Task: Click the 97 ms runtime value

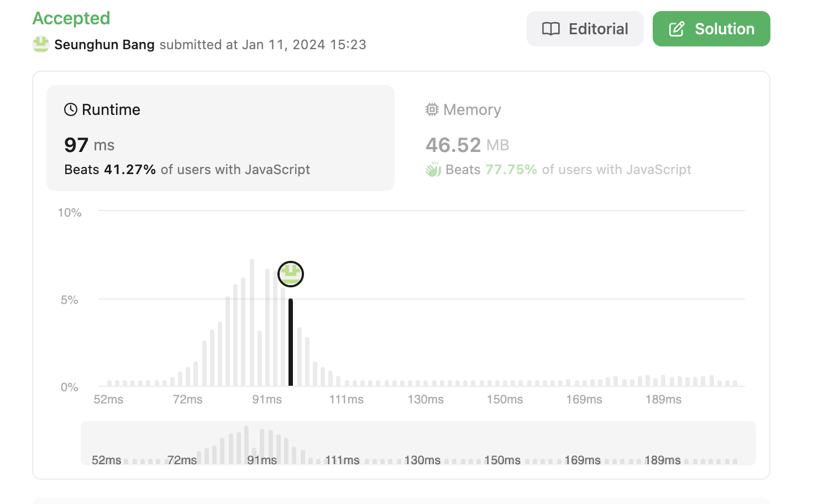Action: (x=90, y=145)
